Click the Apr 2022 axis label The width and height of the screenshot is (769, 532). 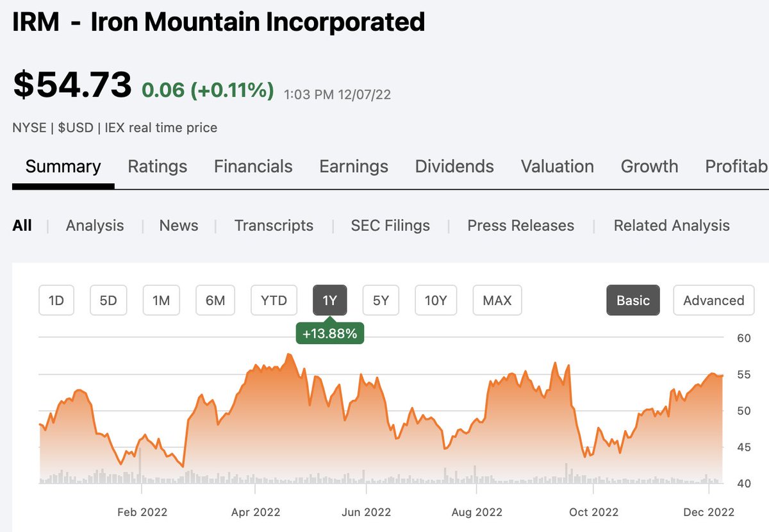(x=255, y=511)
